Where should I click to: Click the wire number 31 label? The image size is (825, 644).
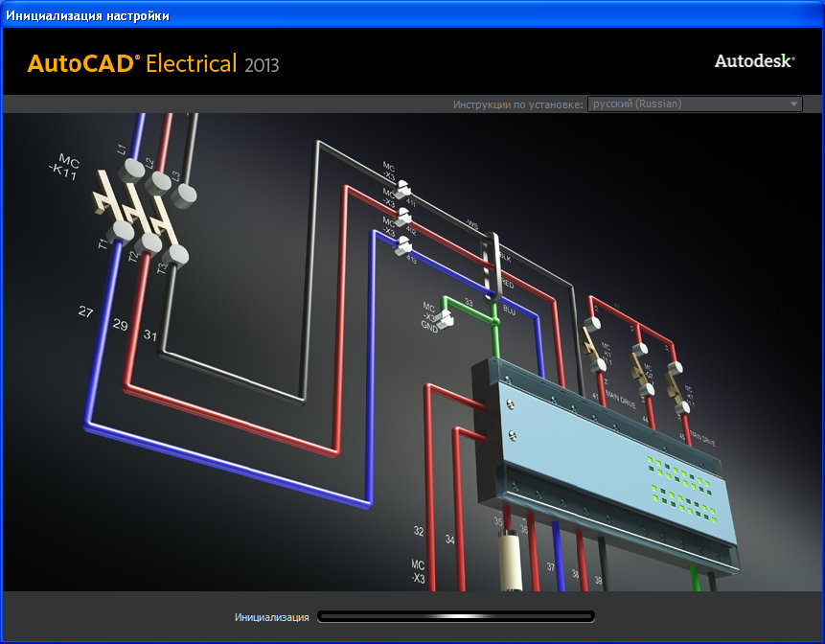tap(150, 334)
